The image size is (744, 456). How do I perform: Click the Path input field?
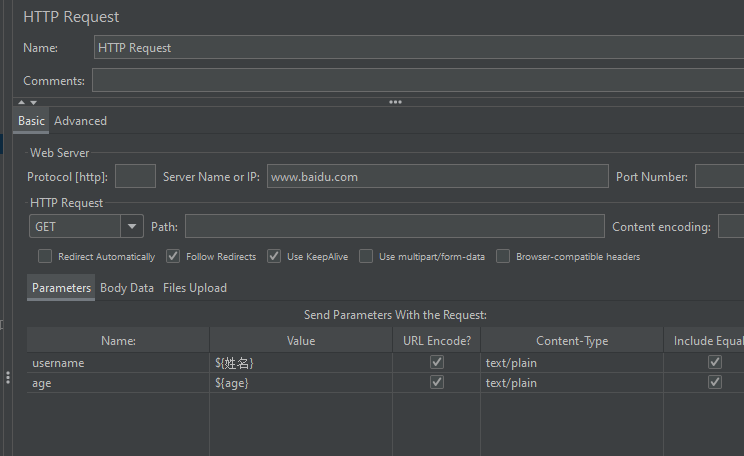point(394,227)
